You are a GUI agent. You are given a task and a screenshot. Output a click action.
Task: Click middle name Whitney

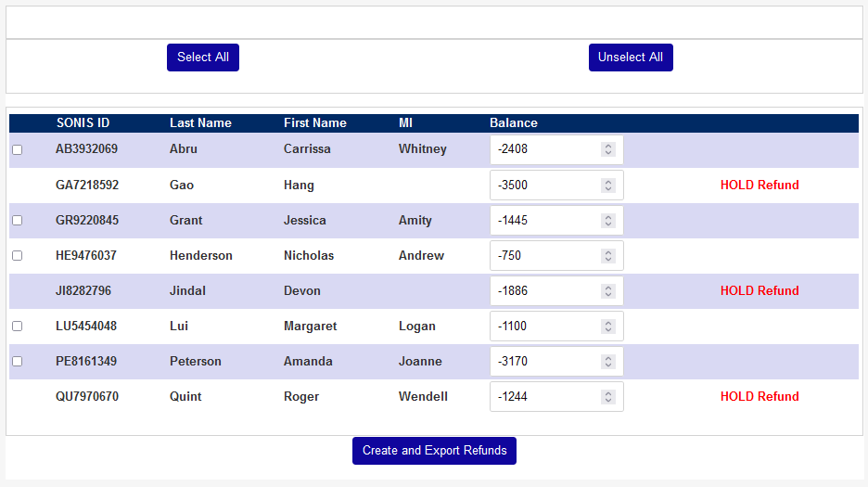422,149
